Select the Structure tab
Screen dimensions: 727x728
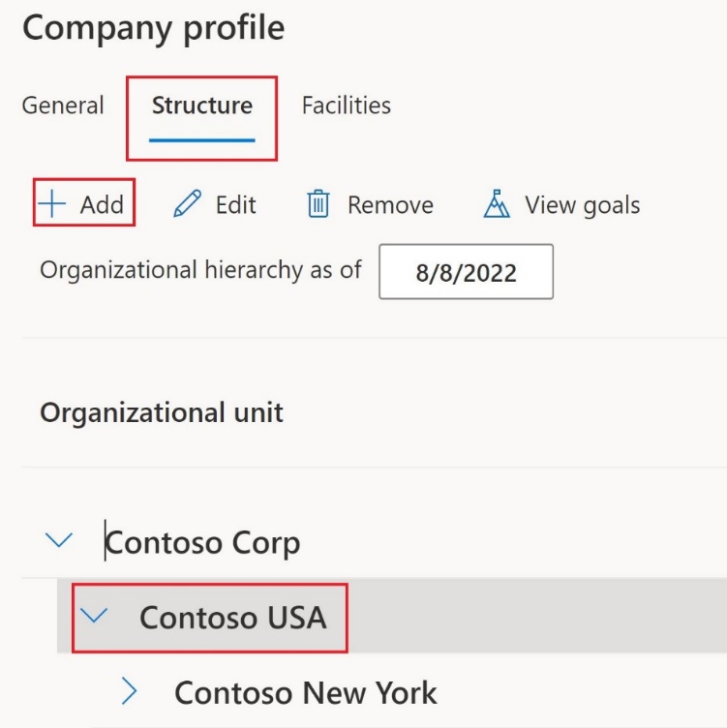point(201,105)
